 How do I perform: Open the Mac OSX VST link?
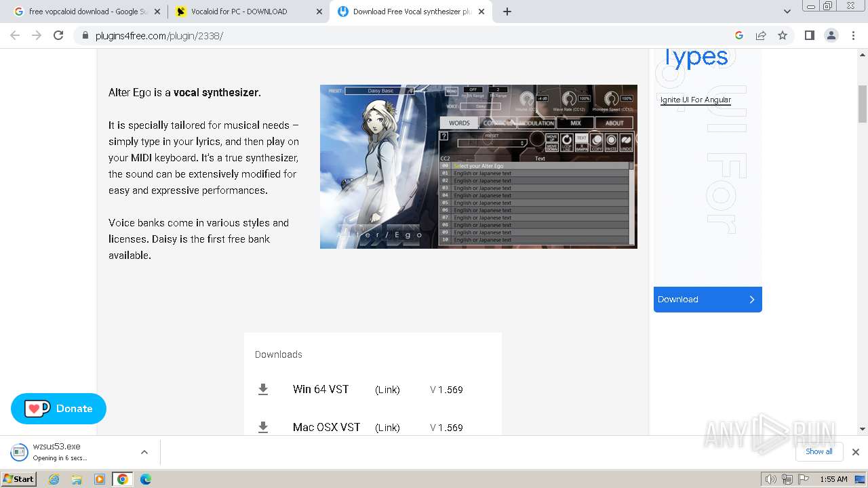tap(387, 428)
